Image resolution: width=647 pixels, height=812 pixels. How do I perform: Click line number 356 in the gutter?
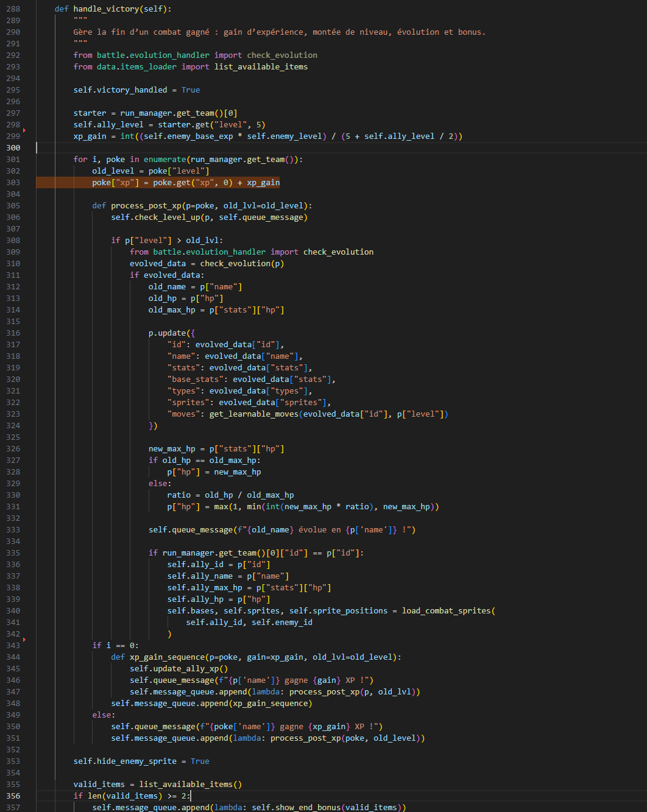pyautogui.click(x=13, y=796)
